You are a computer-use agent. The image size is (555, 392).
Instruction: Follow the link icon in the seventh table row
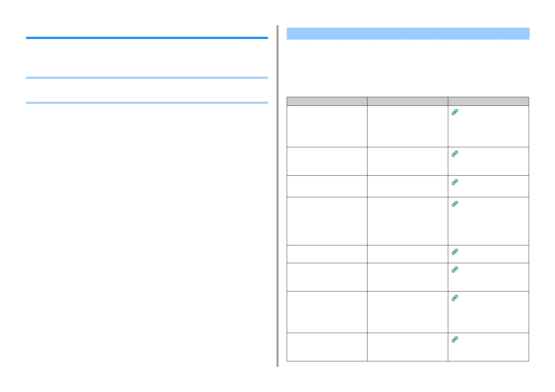(x=455, y=298)
